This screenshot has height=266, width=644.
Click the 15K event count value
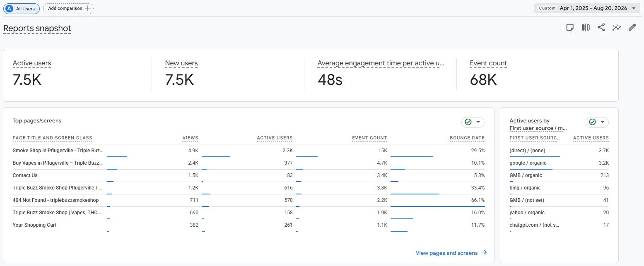[382, 151]
